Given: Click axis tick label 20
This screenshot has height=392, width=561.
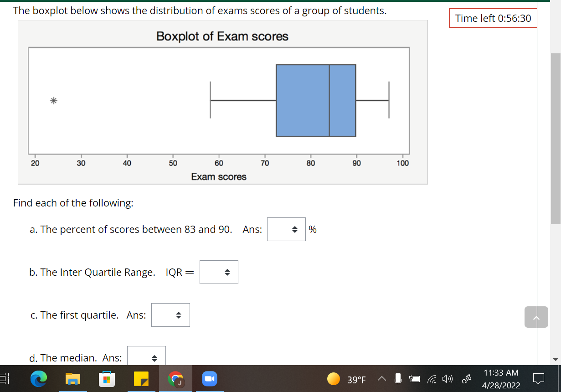Looking at the screenshot, I should [35, 163].
